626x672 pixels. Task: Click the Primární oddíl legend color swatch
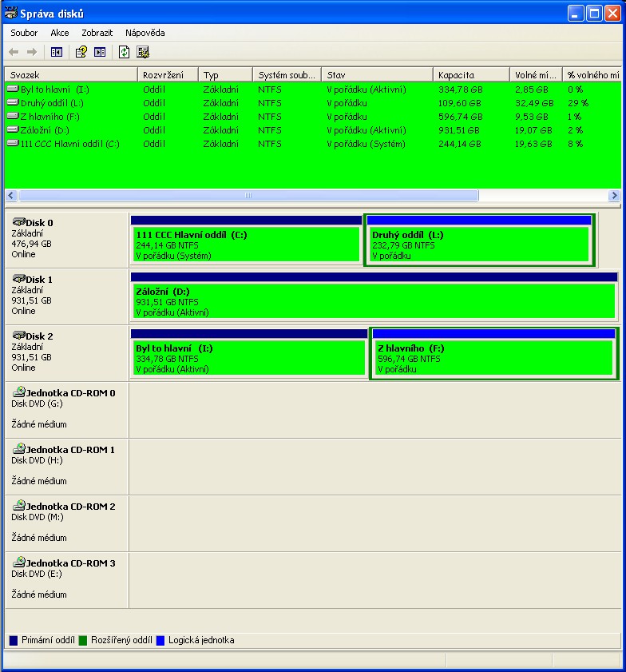pos(14,640)
